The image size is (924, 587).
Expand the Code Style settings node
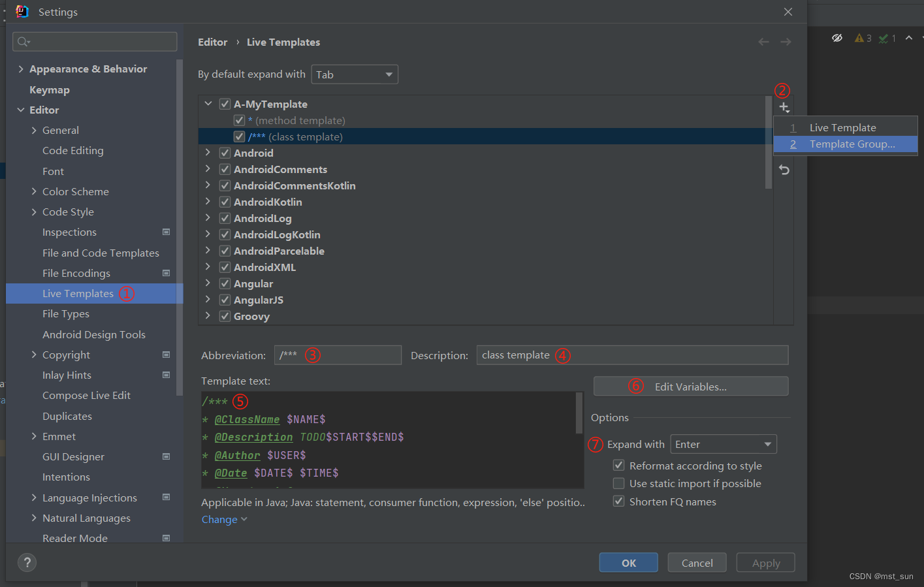pos(34,212)
